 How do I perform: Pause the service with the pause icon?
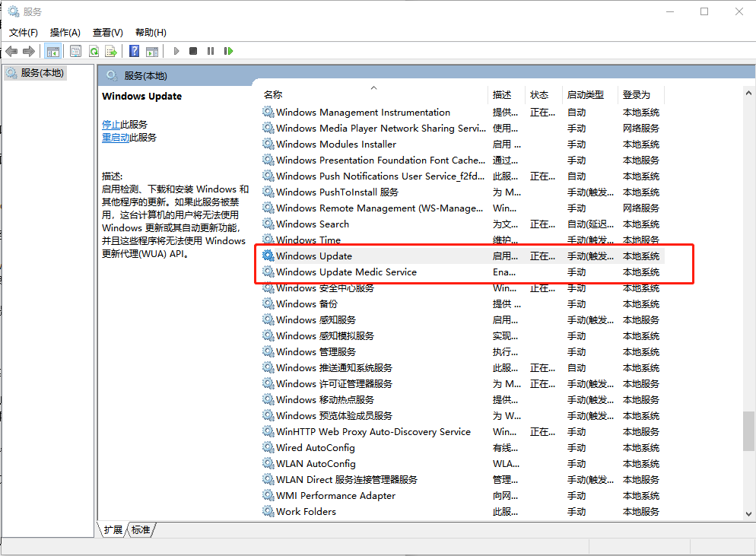[211, 51]
